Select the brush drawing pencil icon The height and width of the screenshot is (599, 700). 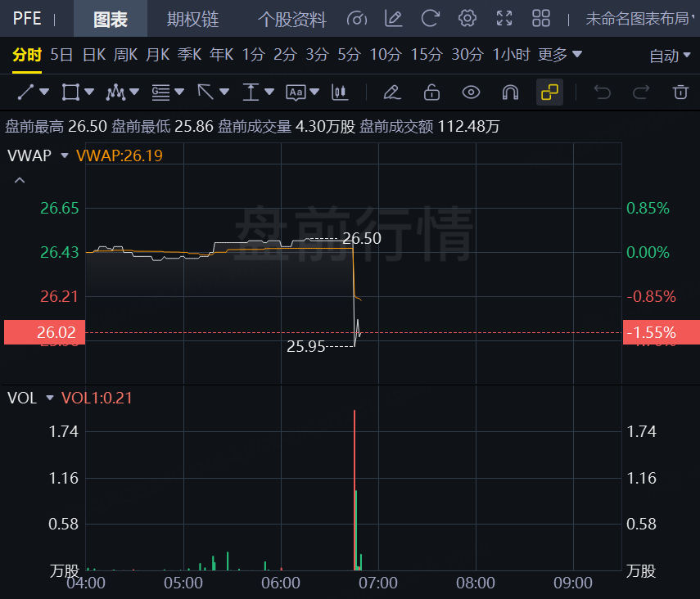click(391, 92)
